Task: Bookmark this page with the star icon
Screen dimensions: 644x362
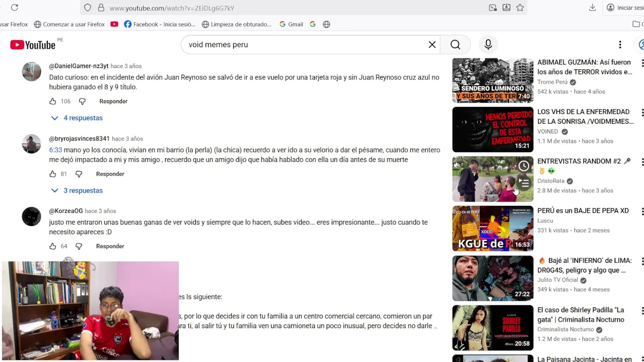Action: [x=520, y=8]
